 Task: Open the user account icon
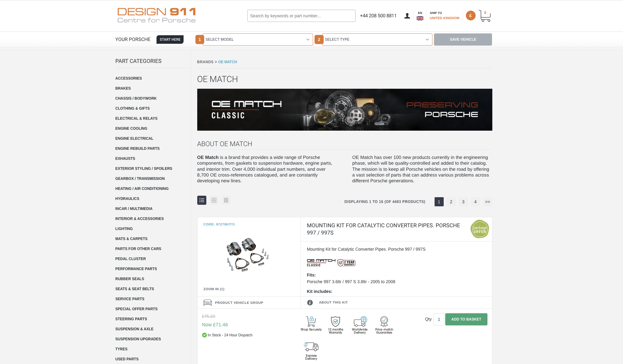coord(407,16)
